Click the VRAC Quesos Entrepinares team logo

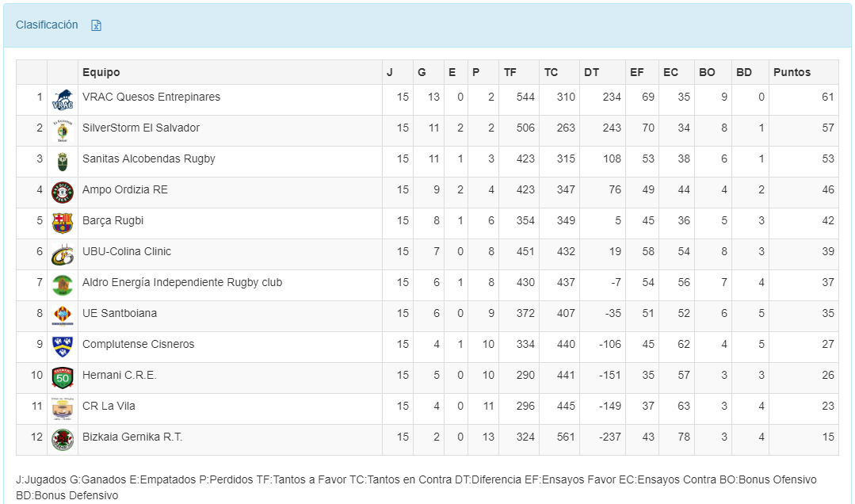(x=63, y=100)
